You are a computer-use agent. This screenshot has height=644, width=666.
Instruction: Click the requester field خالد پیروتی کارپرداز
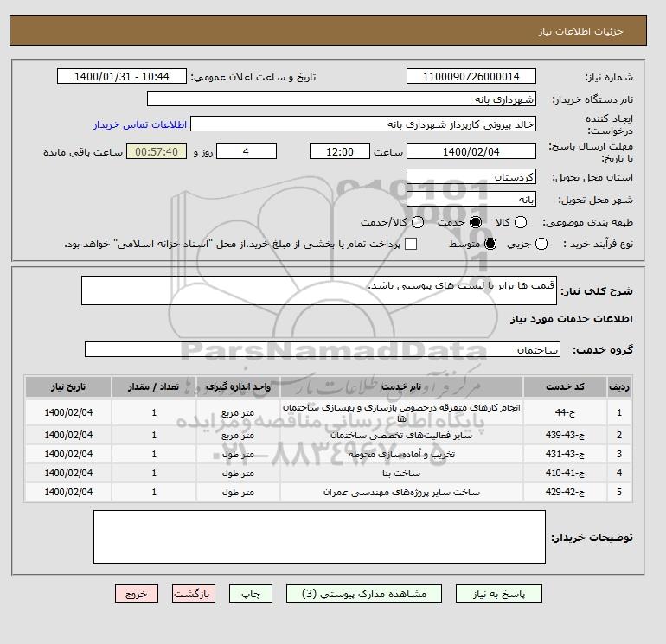click(x=363, y=124)
